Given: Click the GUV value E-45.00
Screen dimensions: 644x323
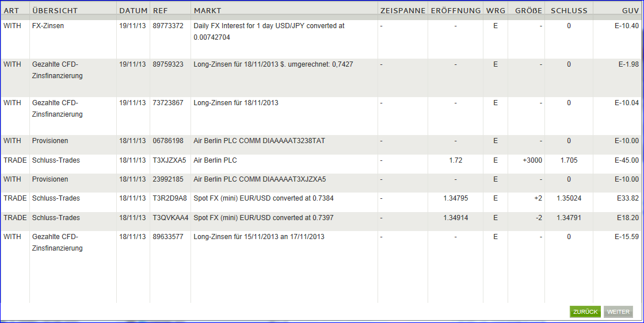Looking at the screenshot, I should coord(627,160).
